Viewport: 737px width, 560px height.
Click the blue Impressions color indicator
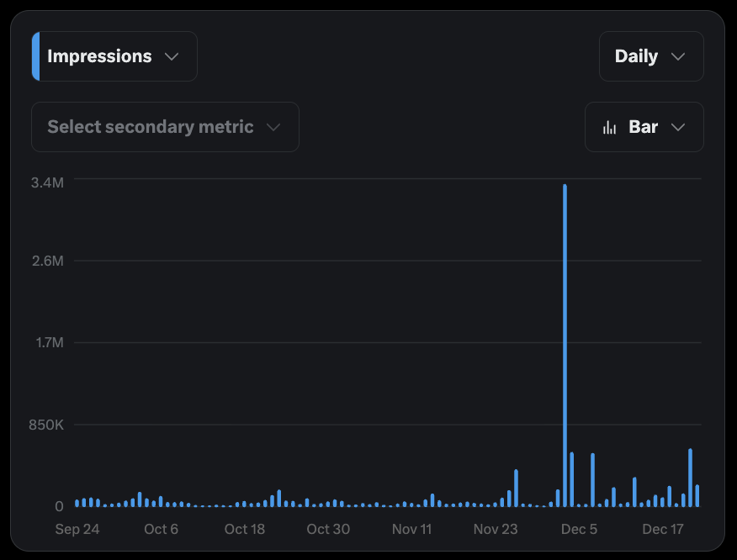(x=35, y=56)
